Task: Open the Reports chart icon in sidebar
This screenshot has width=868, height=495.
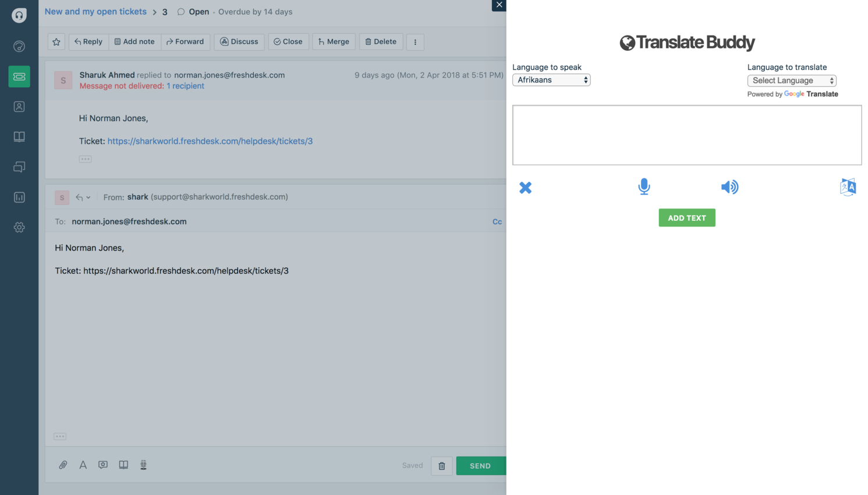Action: 19,197
